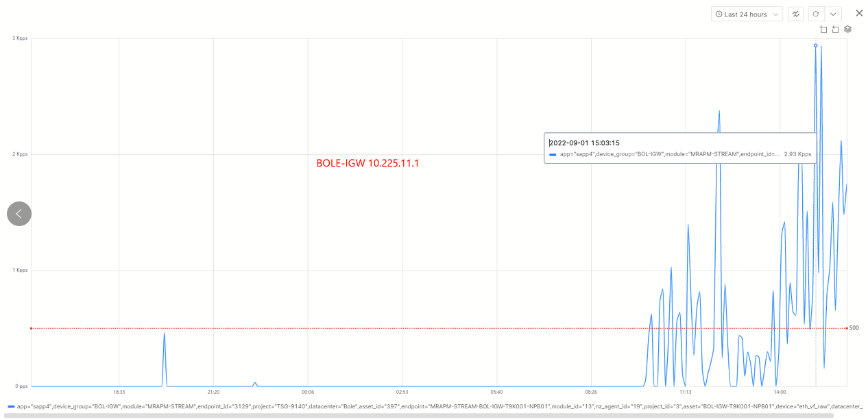Image resolution: width=868 pixels, height=420 pixels.
Task: Click the zoom reset icon
Action: (835, 29)
